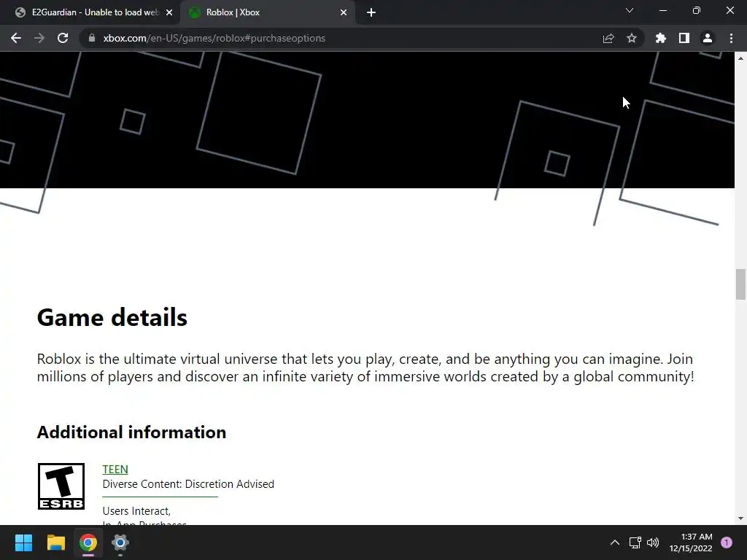Click the Users Interact text
This screenshot has height=560, width=747.
pyautogui.click(x=136, y=511)
